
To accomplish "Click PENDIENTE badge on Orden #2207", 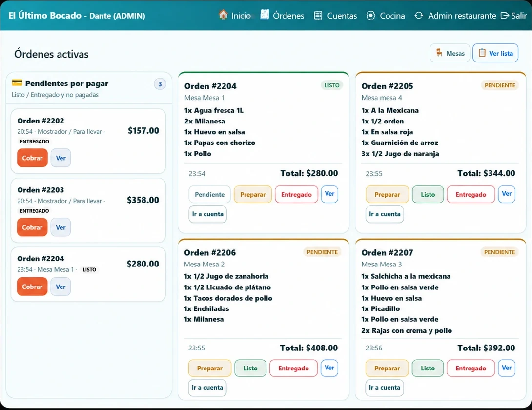I will [499, 252].
